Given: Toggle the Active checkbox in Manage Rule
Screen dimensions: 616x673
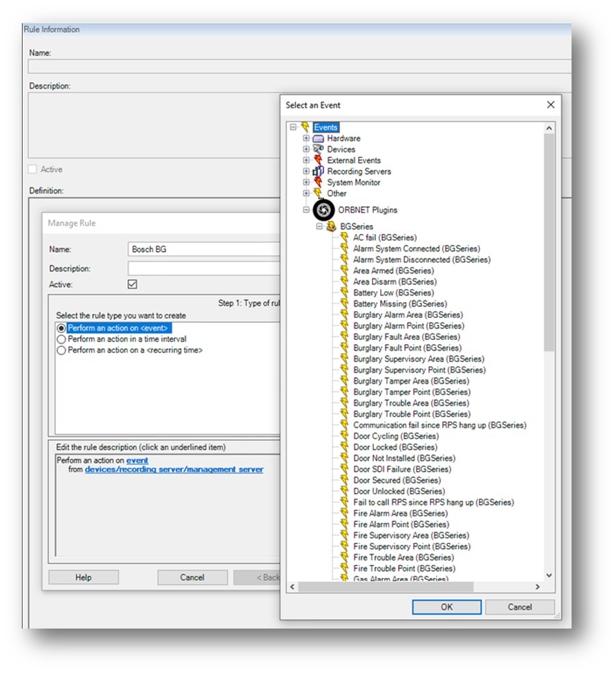Looking at the screenshot, I should pos(133,284).
